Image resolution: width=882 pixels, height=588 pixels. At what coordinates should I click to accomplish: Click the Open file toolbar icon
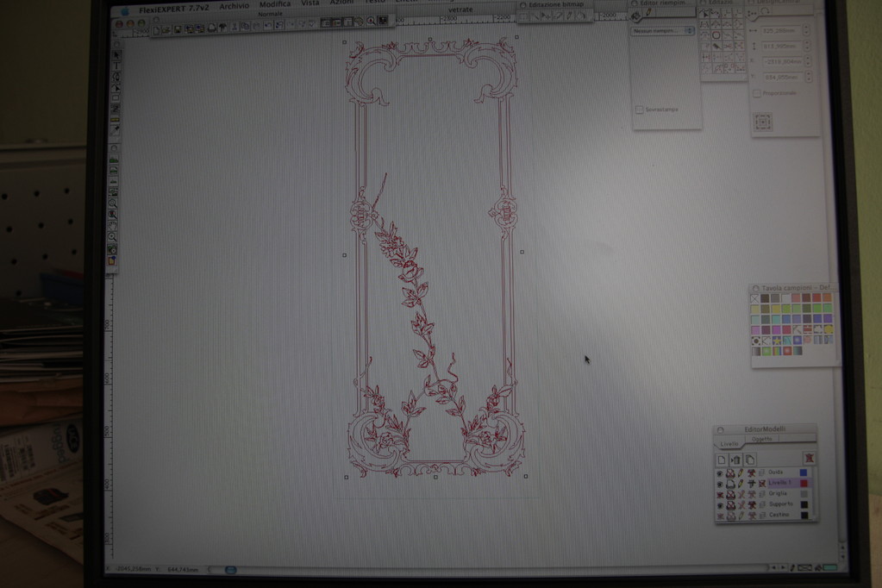pyautogui.click(x=166, y=30)
